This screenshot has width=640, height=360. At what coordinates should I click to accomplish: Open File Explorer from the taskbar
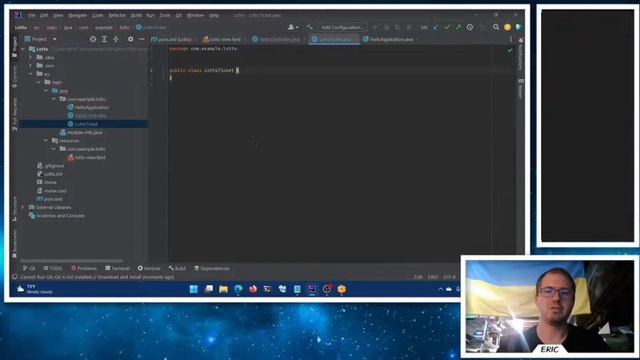[223, 289]
